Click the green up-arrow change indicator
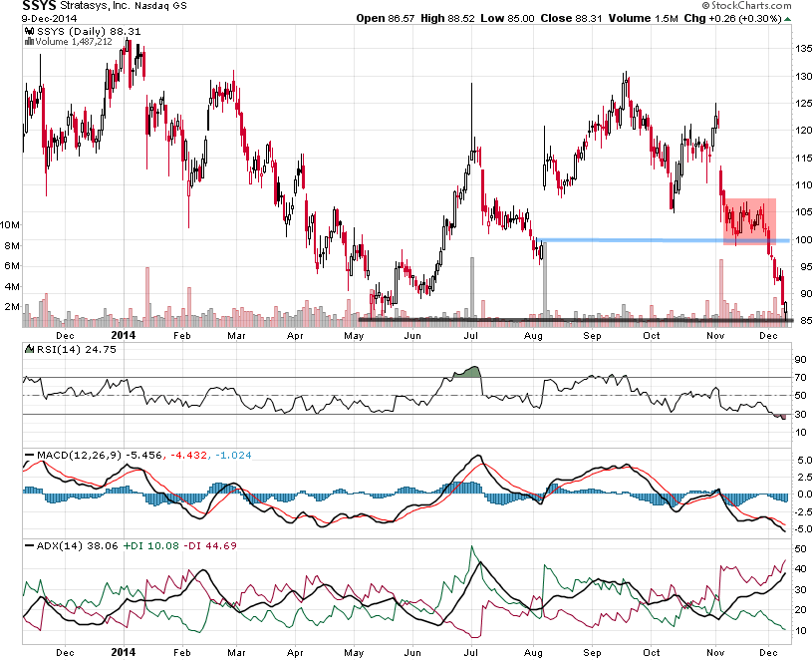The image size is (812, 660). [786, 17]
